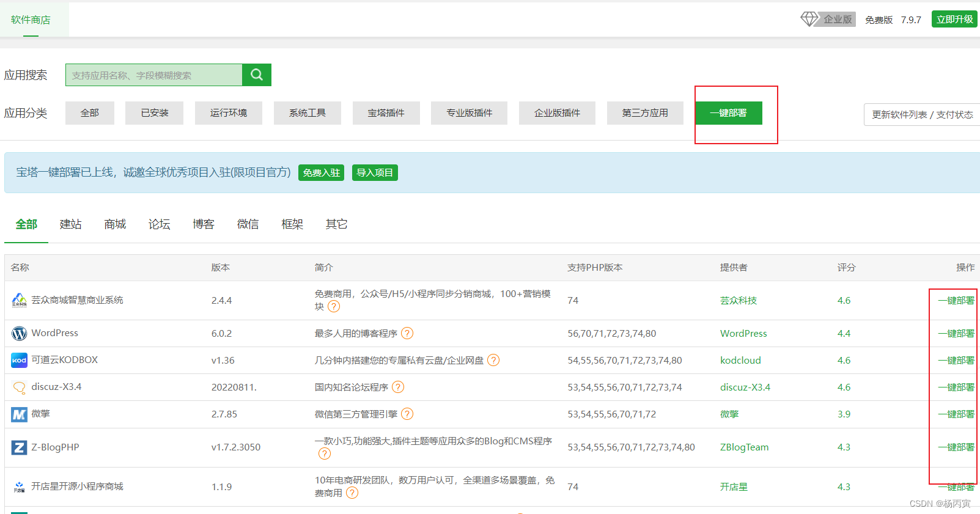
Task: Switch to the 微信 tab
Action: pyautogui.click(x=248, y=224)
